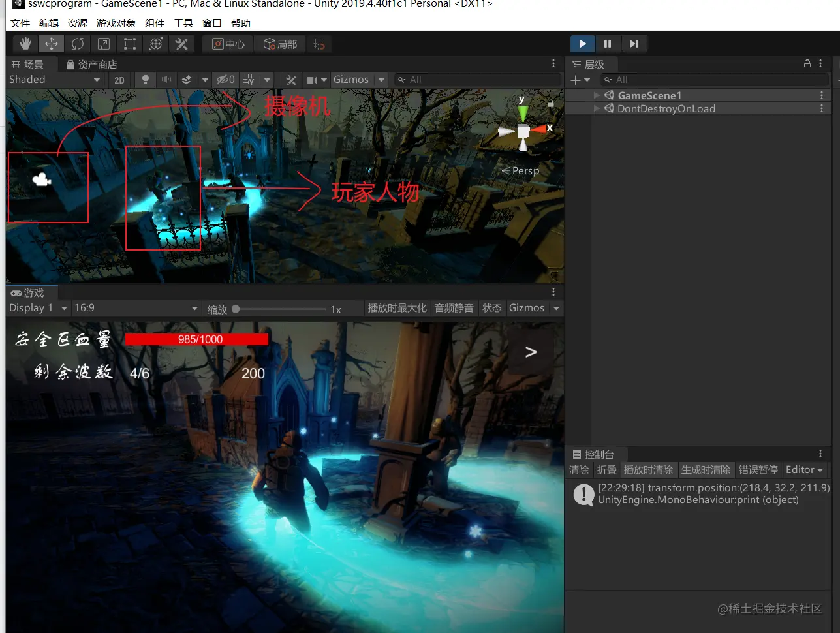The image size is (840, 633).
Task: Select the combined Transform tool
Action: click(x=156, y=44)
